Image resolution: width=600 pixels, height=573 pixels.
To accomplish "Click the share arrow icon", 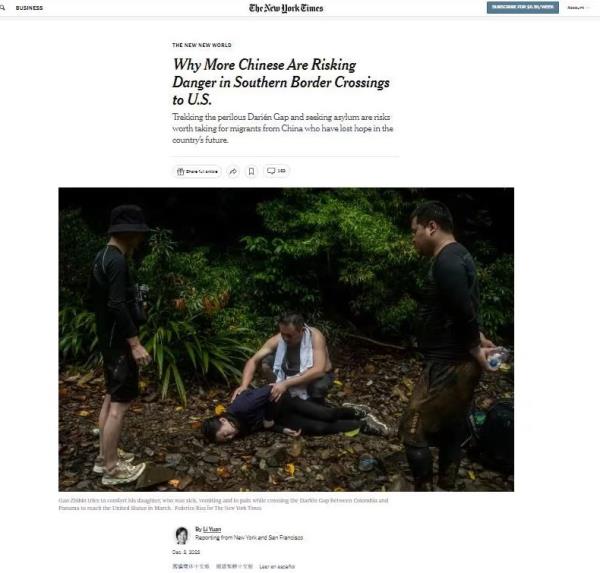I will [233, 171].
